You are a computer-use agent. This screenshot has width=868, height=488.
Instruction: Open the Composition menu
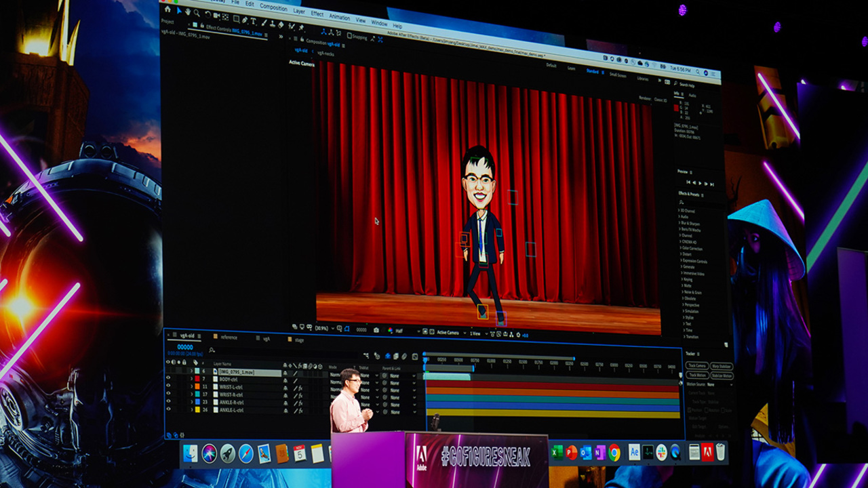pyautogui.click(x=273, y=7)
